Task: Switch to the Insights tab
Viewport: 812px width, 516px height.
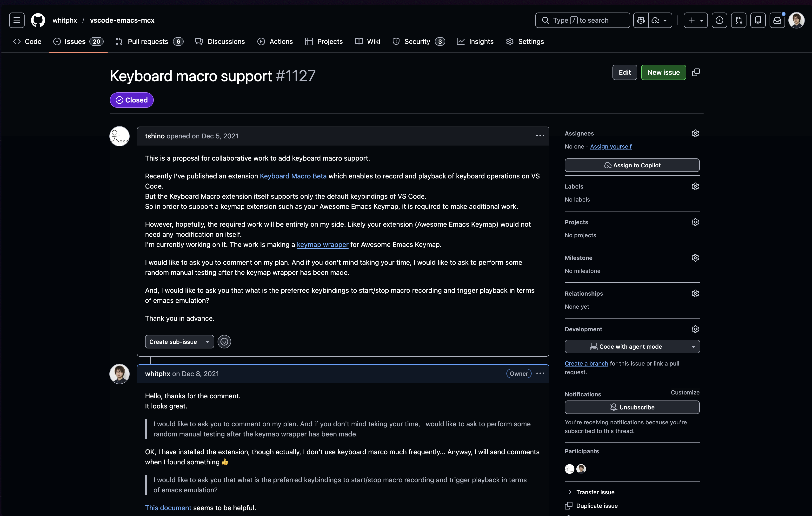Action: [x=475, y=41]
